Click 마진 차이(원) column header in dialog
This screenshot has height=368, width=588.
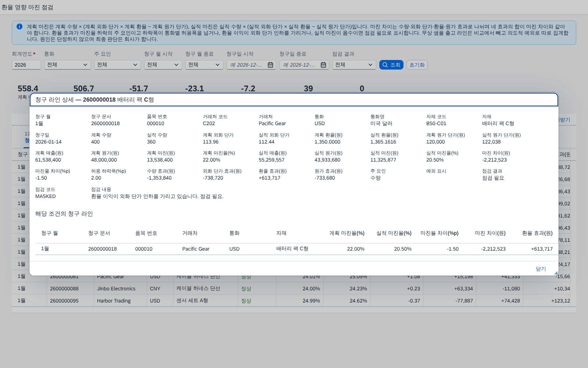coord(490,233)
